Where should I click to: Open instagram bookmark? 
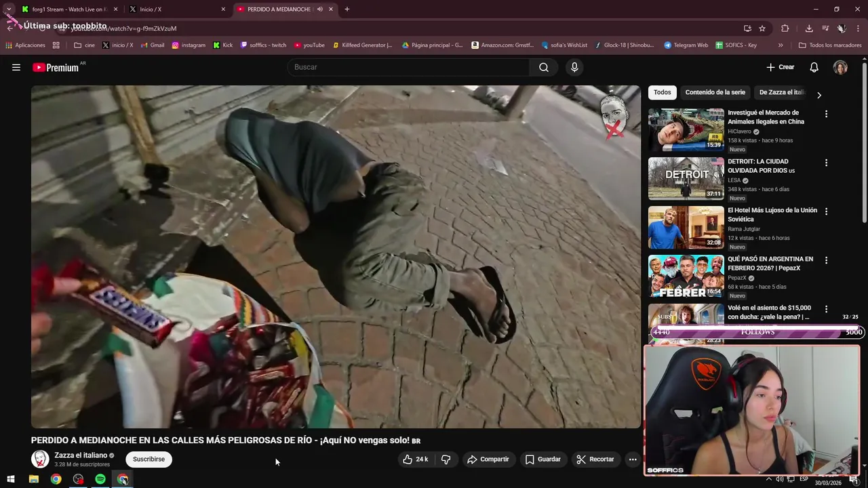(x=189, y=45)
